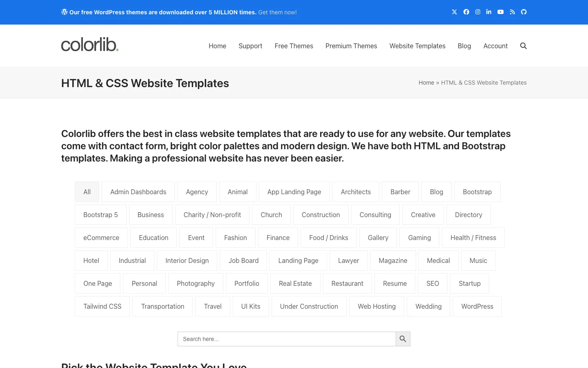The image size is (588, 368).
Task: Choose the Fashion category
Action: [236, 238]
